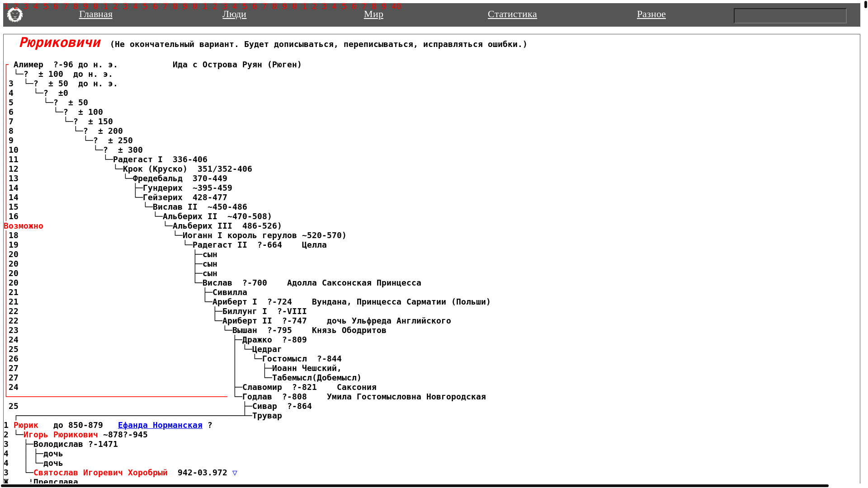Screen dimensions: 868x488
Task: Click Дражко ?-809 entry
Action: (x=274, y=340)
